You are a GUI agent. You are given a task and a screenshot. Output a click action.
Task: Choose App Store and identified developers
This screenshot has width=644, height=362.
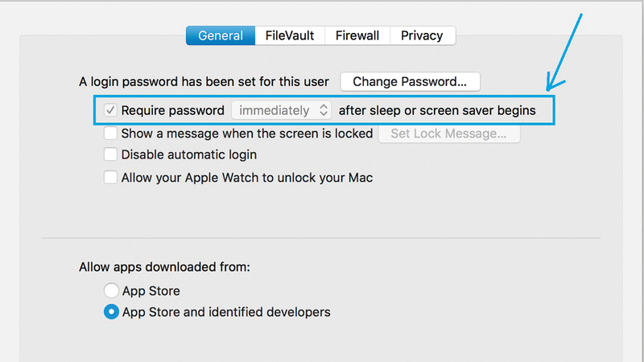pos(111,312)
